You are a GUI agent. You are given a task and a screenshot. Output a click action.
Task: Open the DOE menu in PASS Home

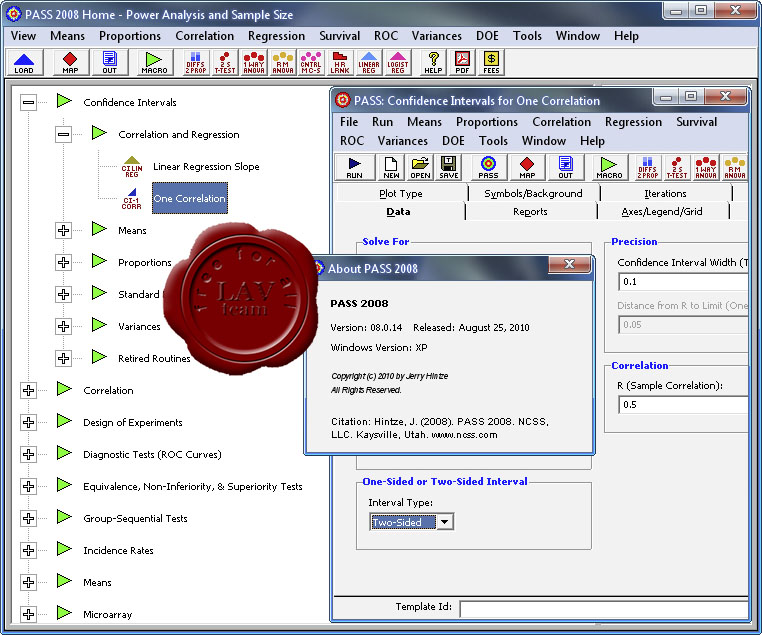(x=487, y=36)
